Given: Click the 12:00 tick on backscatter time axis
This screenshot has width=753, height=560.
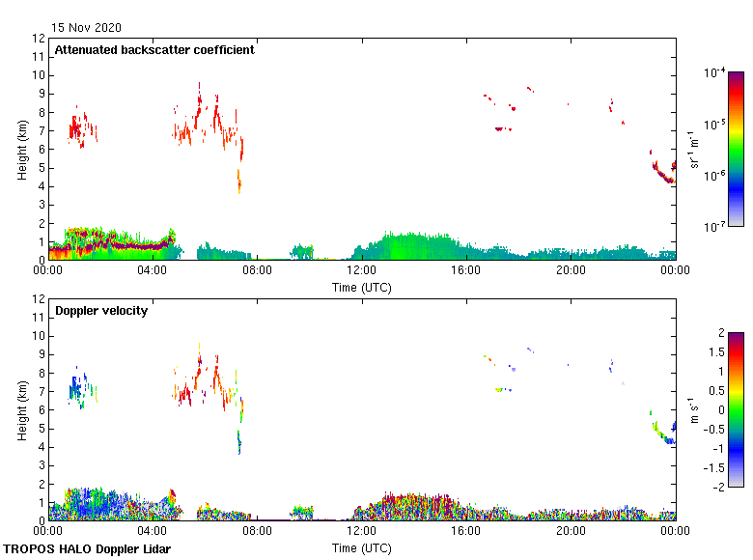Looking at the screenshot, I should point(362,272).
